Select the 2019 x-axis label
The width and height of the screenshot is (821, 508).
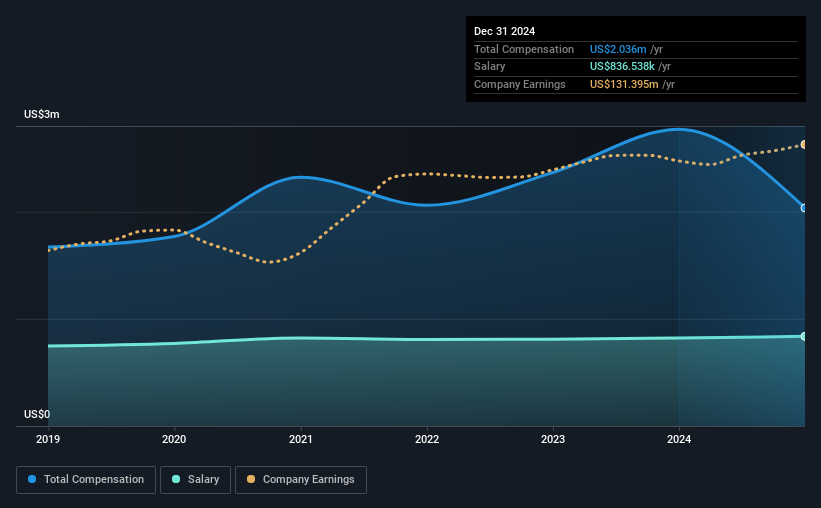tap(48, 439)
